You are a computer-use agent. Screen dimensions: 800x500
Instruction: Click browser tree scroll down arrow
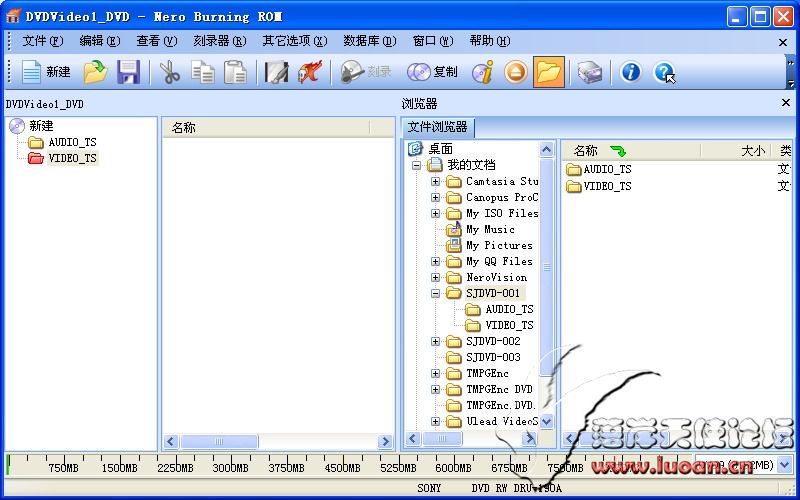[546, 421]
